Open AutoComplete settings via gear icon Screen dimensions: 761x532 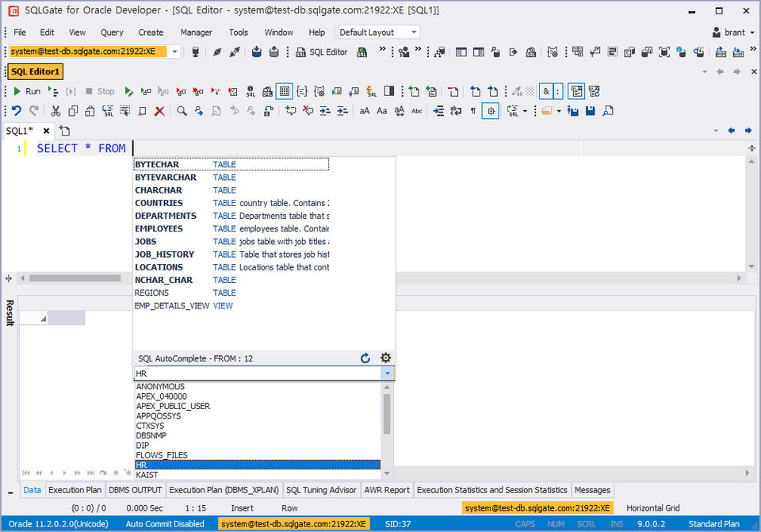point(385,358)
